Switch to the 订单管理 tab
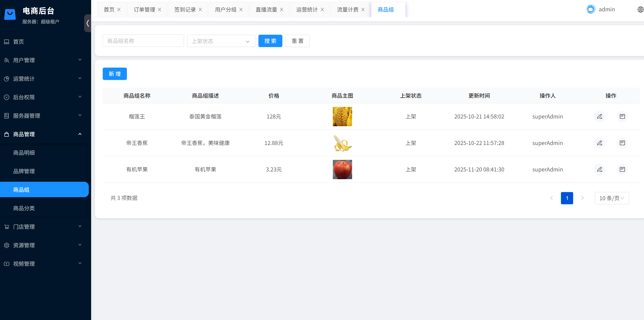Viewport: 644px width, 320px height. click(144, 9)
